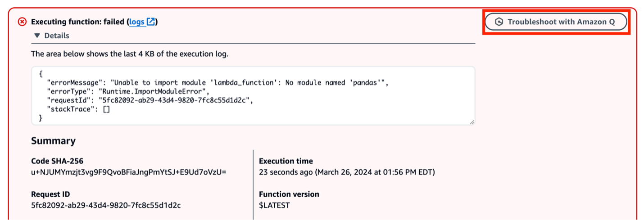644x221 pixels.
Task: Click the Amazon Q hexagon icon
Action: (499, 22)
